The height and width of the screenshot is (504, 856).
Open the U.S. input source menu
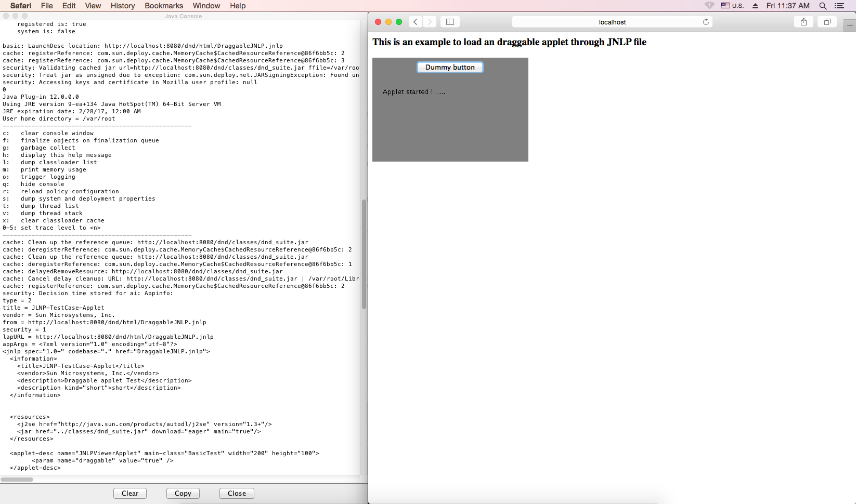click(732, 6)
